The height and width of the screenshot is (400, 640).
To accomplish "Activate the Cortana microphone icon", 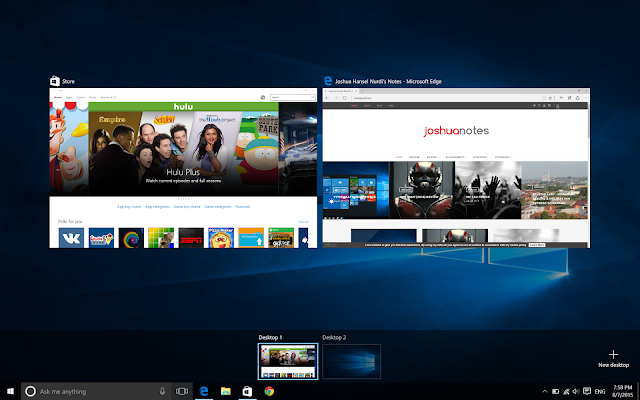I will coord(162,391).
